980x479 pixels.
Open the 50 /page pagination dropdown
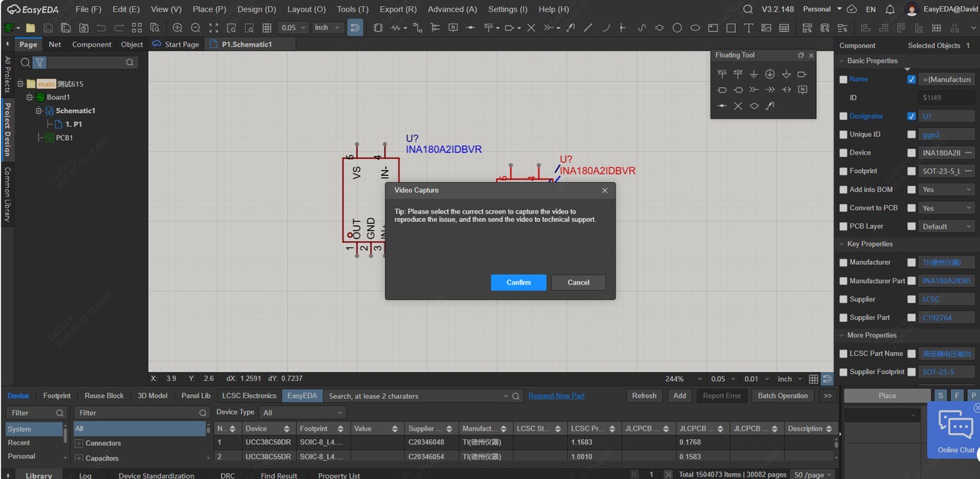tap(811, 474)
